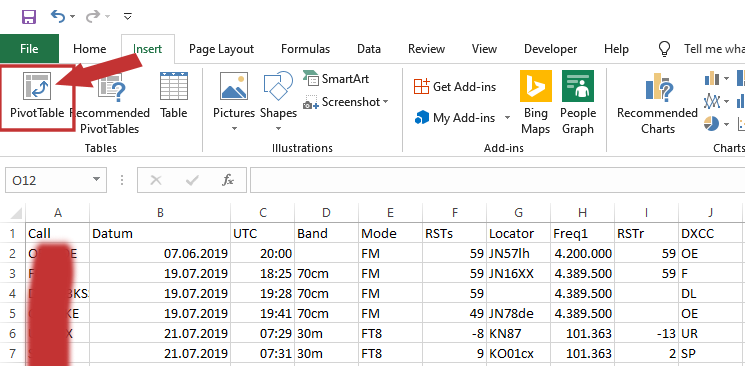Click Insert Pie Chart icon
Image resolution: width=745 pixels, height=366 pixels.
[x=712, y=124]
